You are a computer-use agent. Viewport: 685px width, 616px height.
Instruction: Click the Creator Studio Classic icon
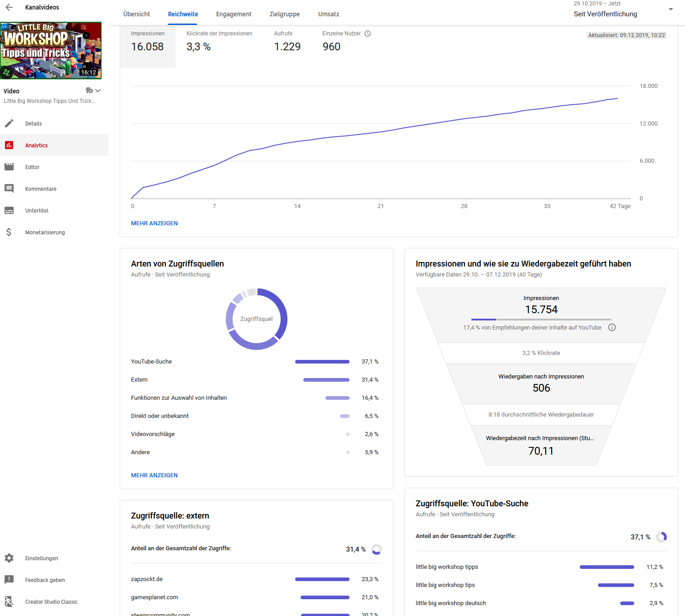9,601
